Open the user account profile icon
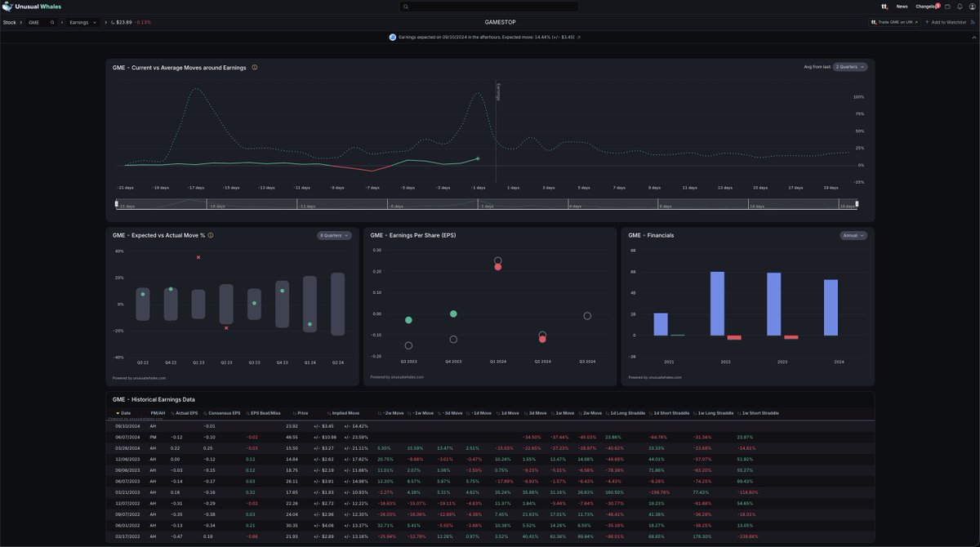980x547 pixels. [971, 7]
